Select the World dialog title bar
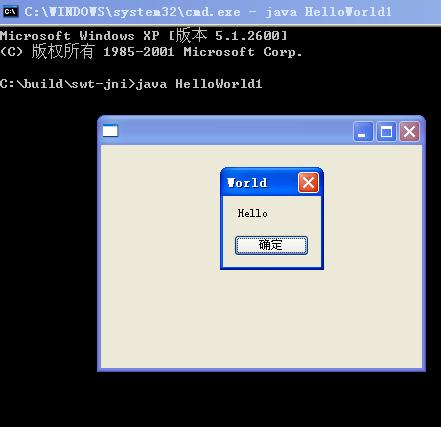The image size is (441, 427). coord(260,183)
